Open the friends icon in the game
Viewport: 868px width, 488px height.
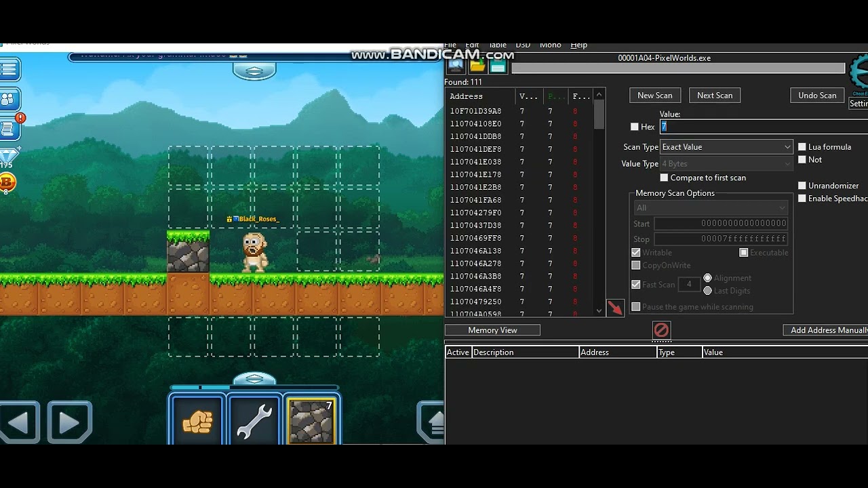click(x=9, y=100)
